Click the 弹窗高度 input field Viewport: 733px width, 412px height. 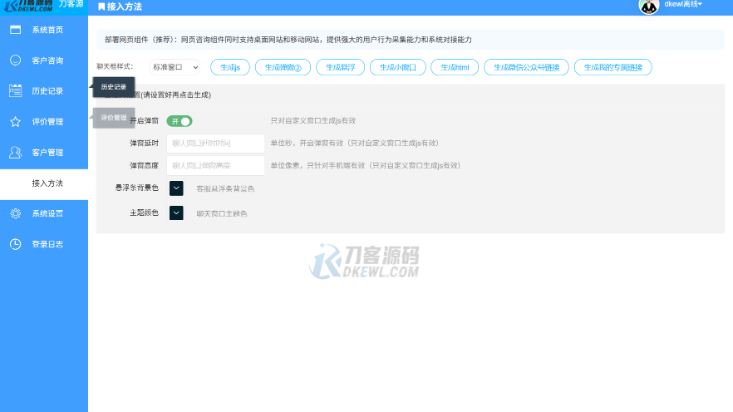215,165
